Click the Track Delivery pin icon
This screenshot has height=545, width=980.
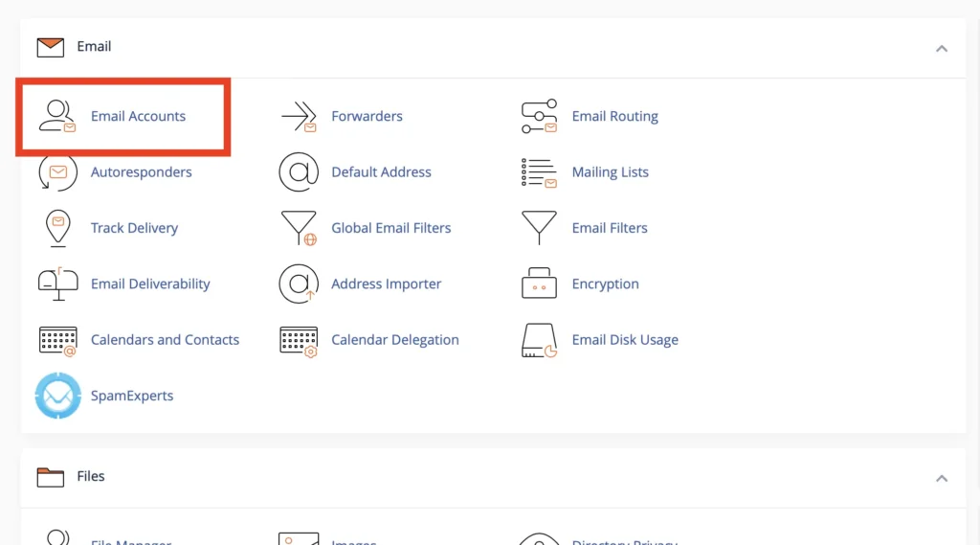pyautogui.click(x=57, y=228)
